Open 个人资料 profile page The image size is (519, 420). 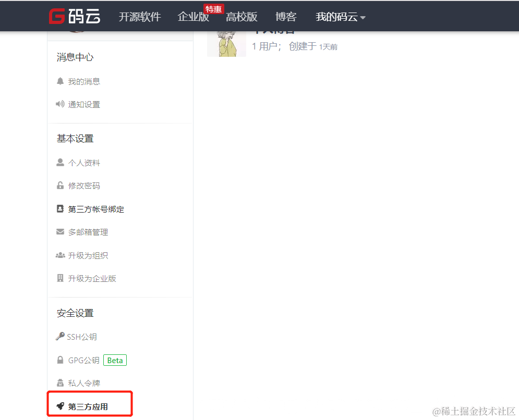point(84,163)
